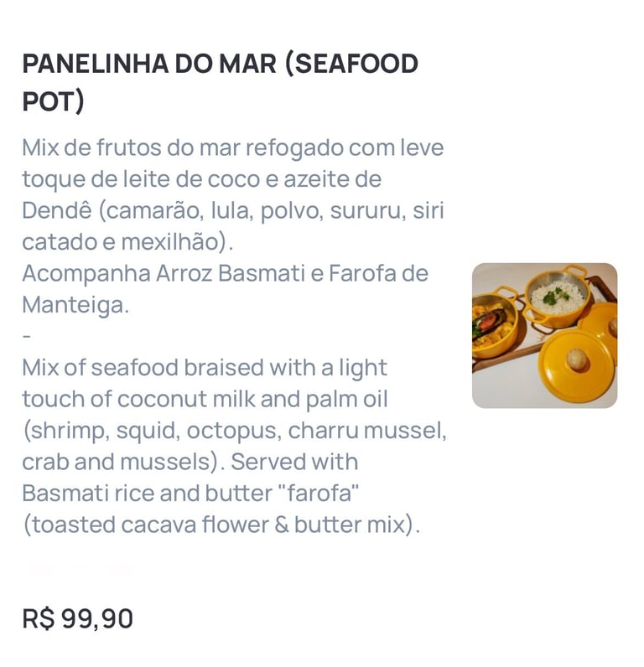The height and width of the screenshot is (667, 644).
Task: Click "(toasted cacava flower & butter mix)."
Action: [x=221, y=525]
